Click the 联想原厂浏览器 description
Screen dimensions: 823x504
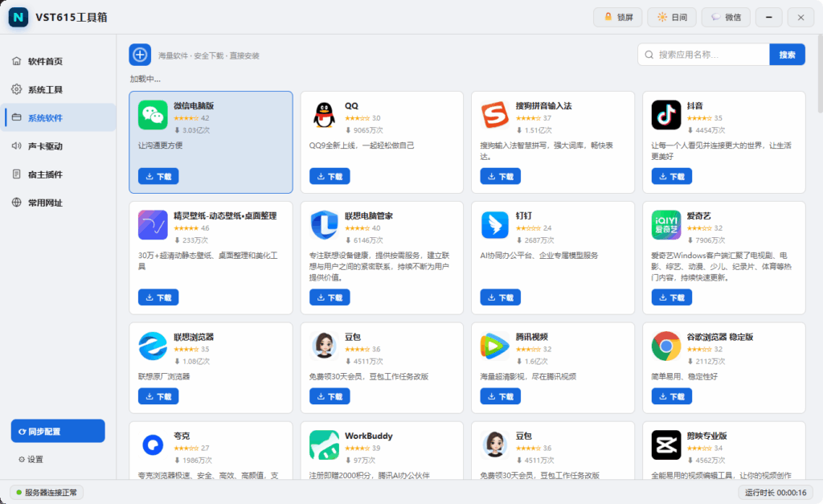(x=164, y=376)
